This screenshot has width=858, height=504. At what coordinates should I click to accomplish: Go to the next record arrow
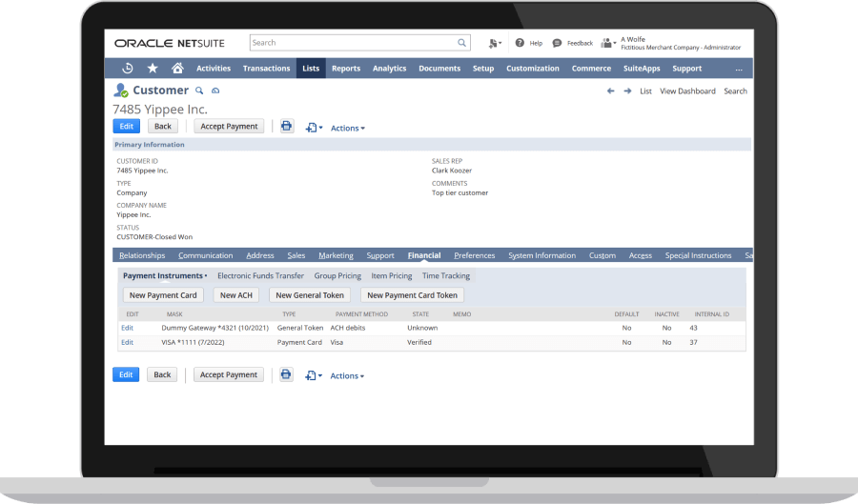pyautogui.click(x=627, y=91)
